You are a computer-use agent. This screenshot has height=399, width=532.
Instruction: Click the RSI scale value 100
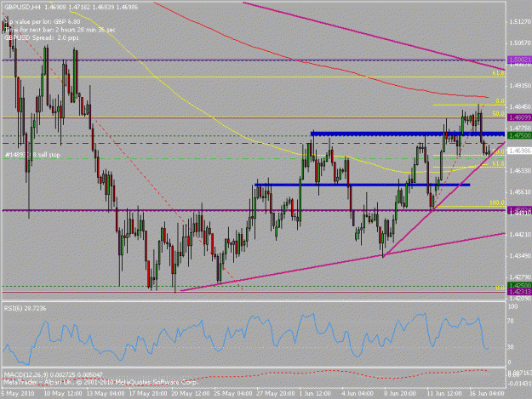tap(513, 306)
